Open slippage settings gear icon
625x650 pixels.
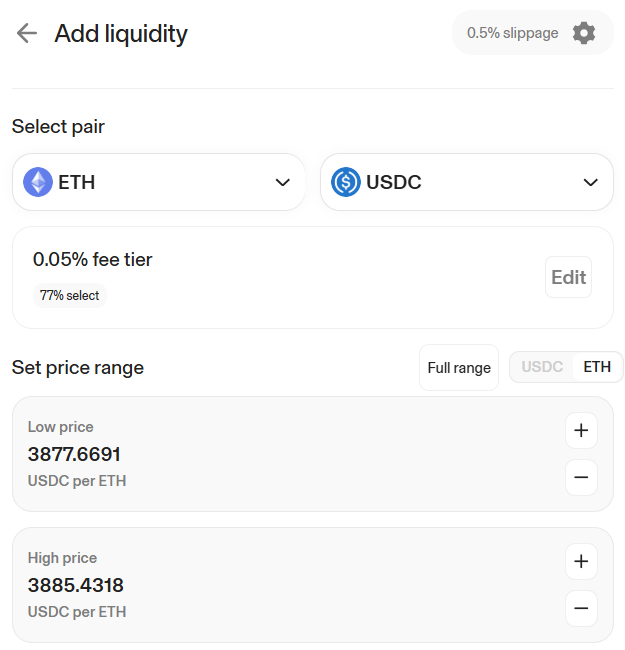tap(584, 33)
